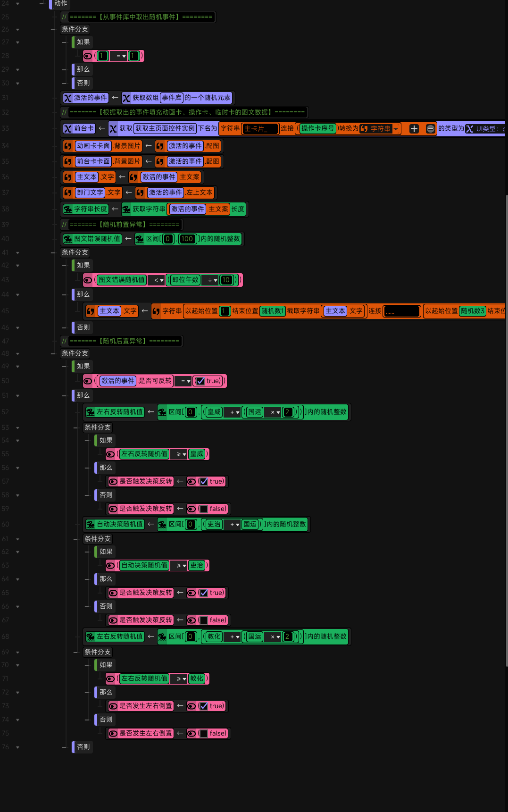Screen dimensions: 508x812
Task: Check the false checkbox under 是否发生左右倒置
Action: (x=204, y=734)
